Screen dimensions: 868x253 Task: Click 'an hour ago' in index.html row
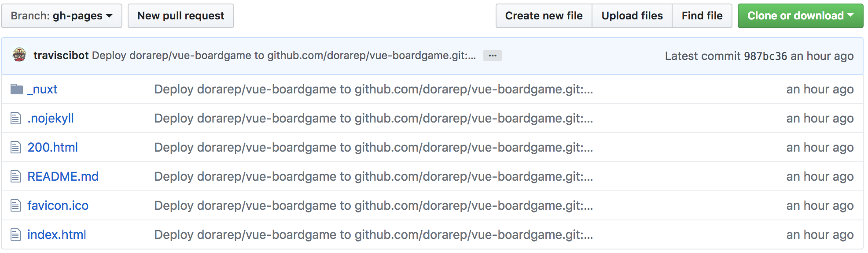click(x=820, y=234)
